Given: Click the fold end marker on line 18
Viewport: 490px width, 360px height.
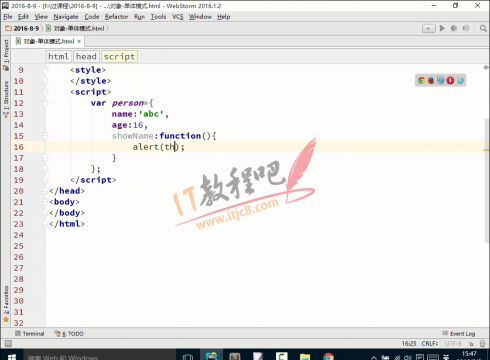Looking at the screenshot, I should tap(45, 169).
